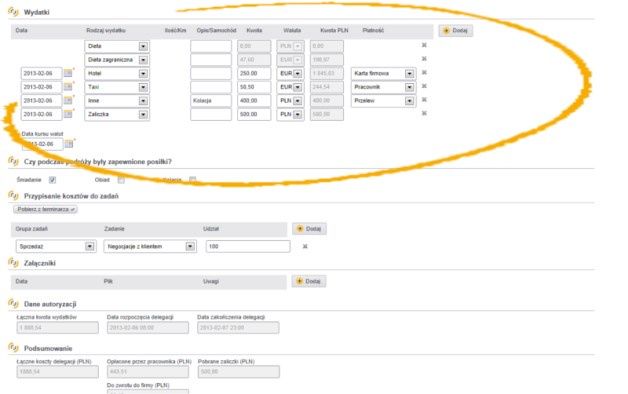
Task: Click the empty description field in Dieta row
Action: [x=211, y=46]
